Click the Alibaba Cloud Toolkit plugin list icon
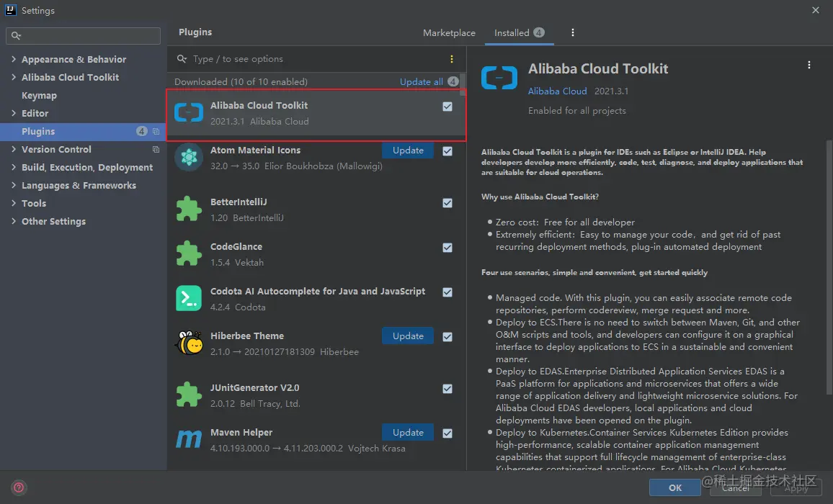This screenshot has width=833, height=504. point(189,112)
